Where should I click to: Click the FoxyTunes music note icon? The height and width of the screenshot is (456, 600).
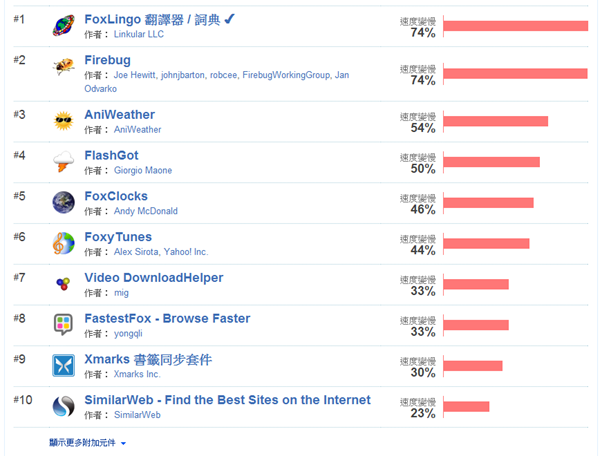pyautogui.click(x=64, y=243)
